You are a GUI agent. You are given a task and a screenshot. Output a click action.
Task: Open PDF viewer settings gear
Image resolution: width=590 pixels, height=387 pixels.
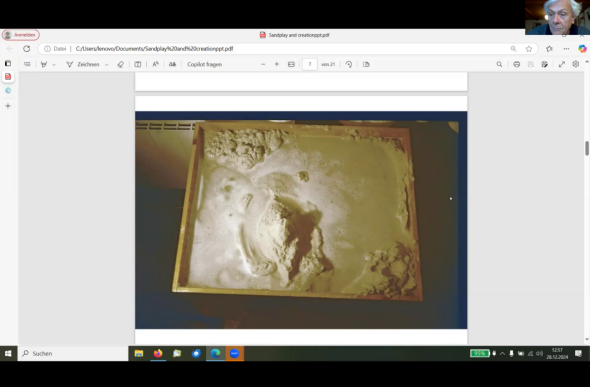[x=576, y=64]
